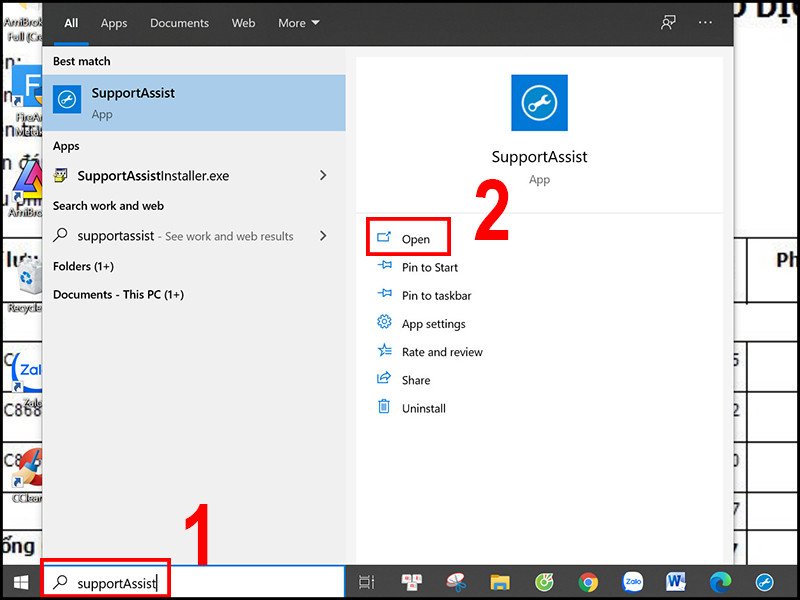This screenshot has height=600, width=800.
Task: Open File Explorer from the taskbar
Action: pos(501,581)
